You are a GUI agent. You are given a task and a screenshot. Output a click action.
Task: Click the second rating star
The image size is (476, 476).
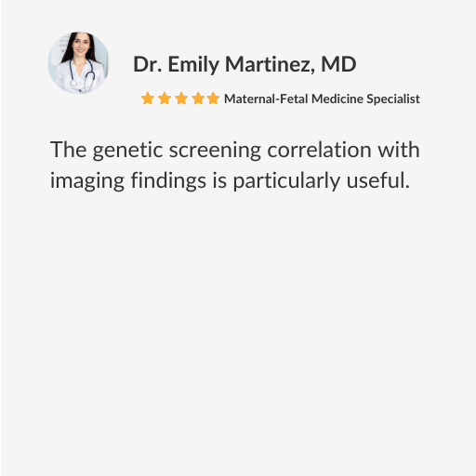[x=165, y=99]
